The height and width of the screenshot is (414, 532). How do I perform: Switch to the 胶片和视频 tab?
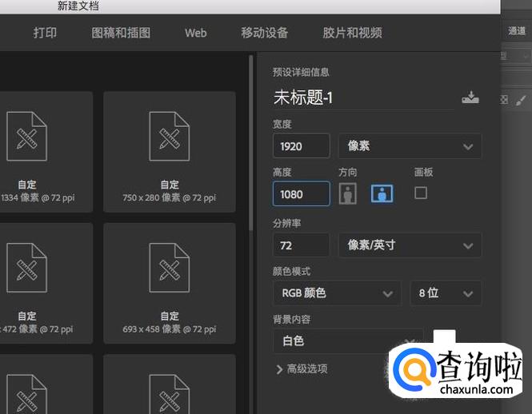click(x=352, y=33)
